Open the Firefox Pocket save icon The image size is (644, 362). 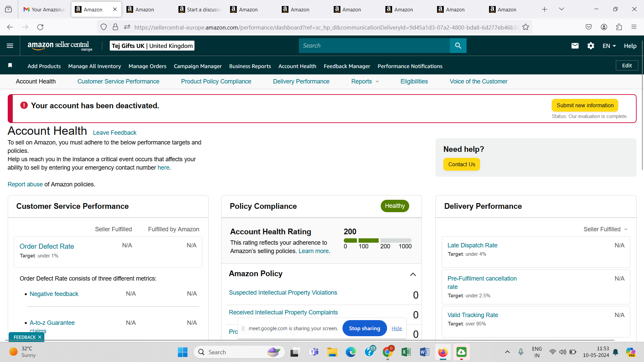pos(589,27)
